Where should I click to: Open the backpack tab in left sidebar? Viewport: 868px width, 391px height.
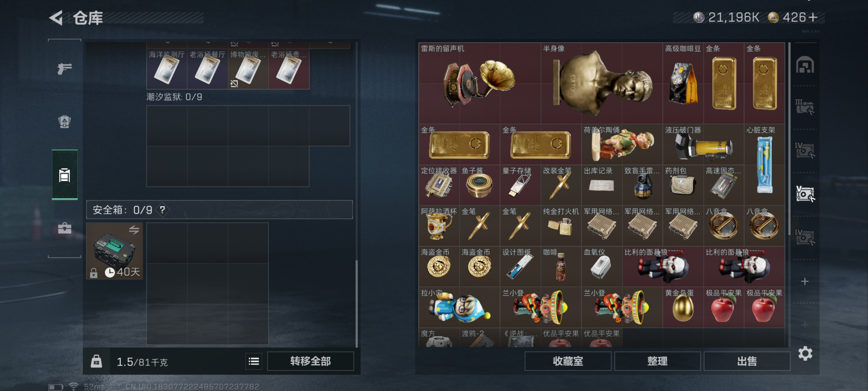coord(64,122)
